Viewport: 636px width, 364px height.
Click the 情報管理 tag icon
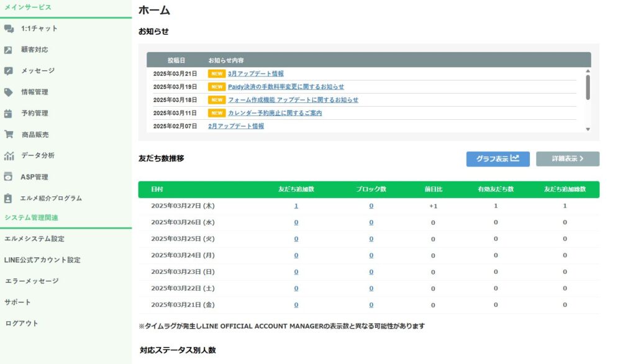point(9,92)
